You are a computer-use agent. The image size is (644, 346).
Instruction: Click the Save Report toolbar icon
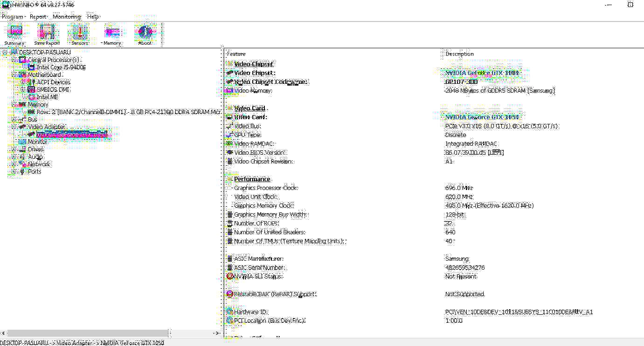click(47, 35)
